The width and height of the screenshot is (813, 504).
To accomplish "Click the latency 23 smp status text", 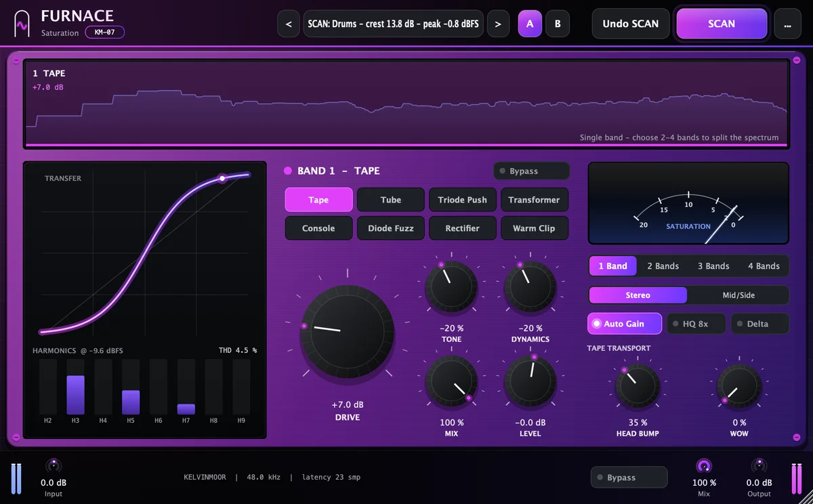I will click(331, 478).
